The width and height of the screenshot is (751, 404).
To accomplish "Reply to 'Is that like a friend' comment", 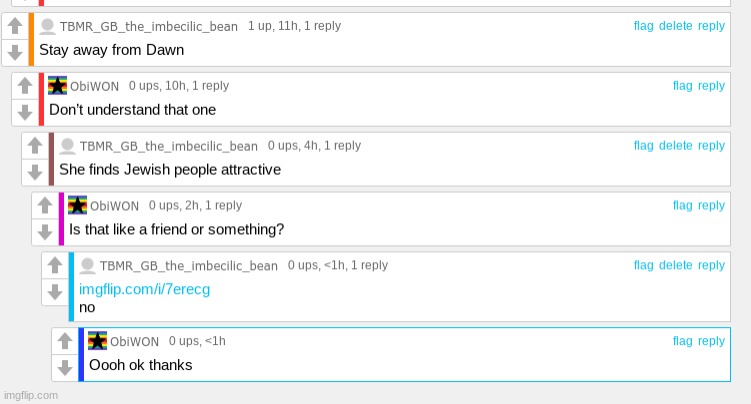I will coord(711,205).
